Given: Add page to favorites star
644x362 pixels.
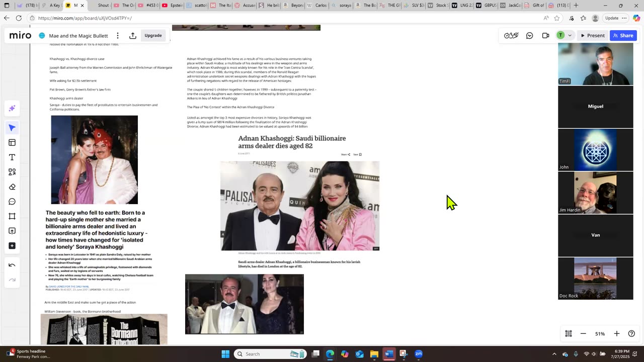Looking at the screenshot, I should click(557, 18).
